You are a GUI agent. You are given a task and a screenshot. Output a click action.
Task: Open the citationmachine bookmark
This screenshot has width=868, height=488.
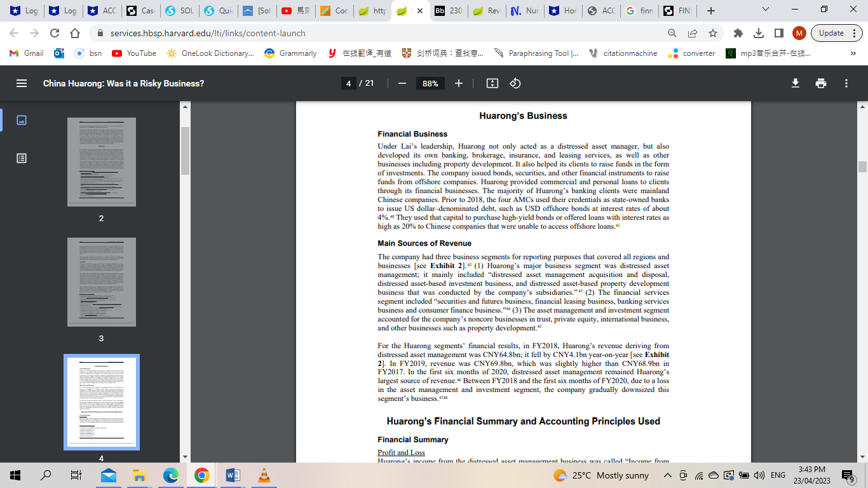(x=623, y=53)
